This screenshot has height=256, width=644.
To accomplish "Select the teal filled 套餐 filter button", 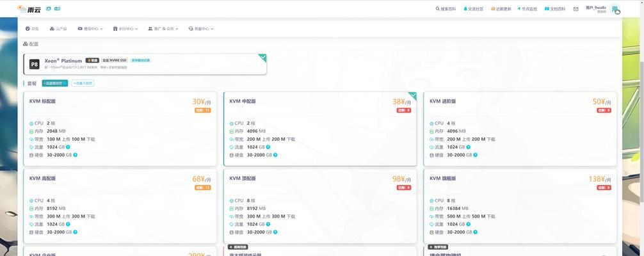I will 55,83.
